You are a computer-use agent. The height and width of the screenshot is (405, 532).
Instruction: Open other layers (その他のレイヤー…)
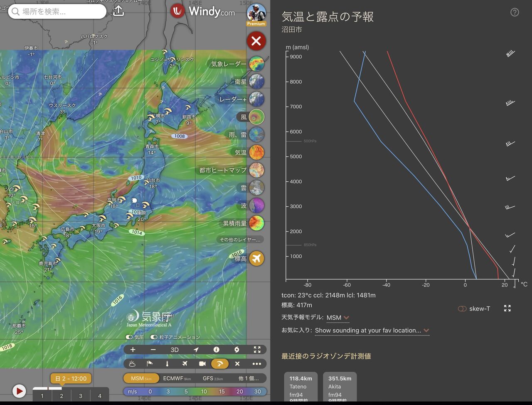point(240,240)
